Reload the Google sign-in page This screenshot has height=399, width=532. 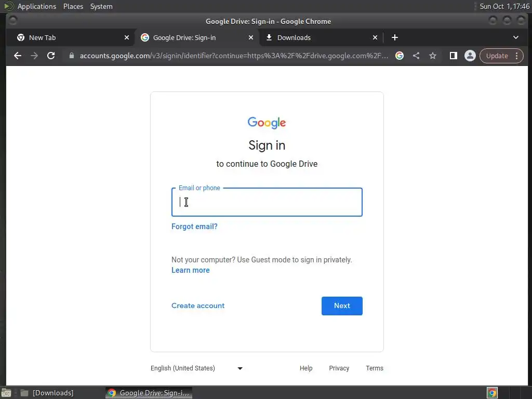[x=51, y=56]
